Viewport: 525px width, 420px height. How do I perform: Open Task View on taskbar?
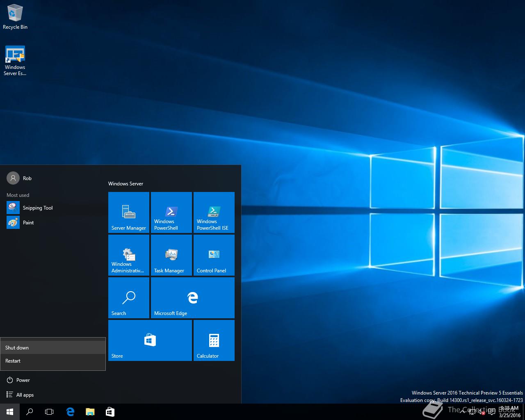(x=49, y=412)
